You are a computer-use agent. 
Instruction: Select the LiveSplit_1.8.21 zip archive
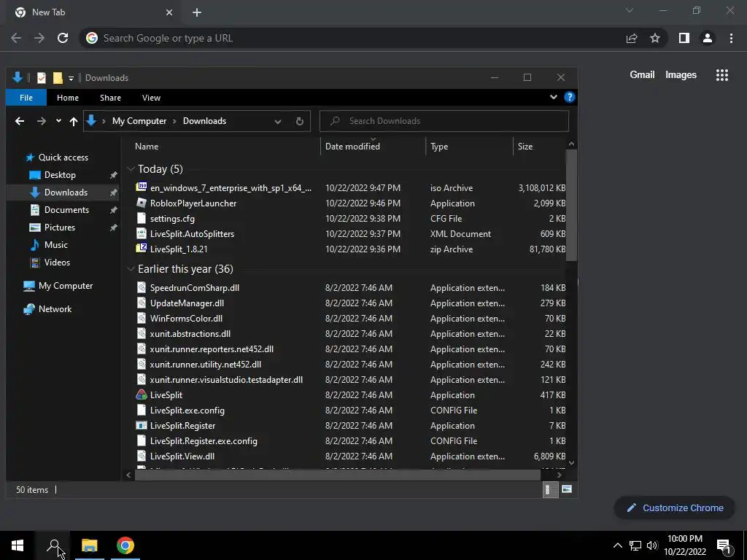point(179,249)
